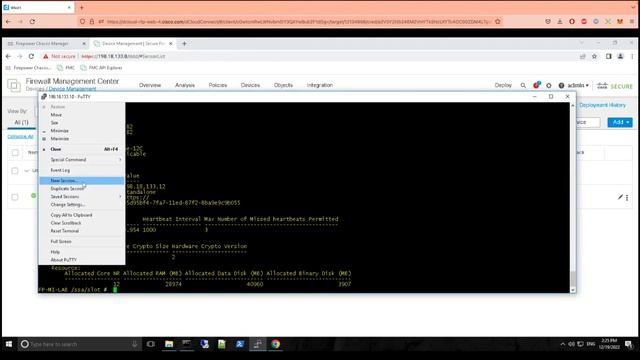This screenshot has width=640, height=360.
Task: Click the Windows taskbar search box
Action: click(x=80, y=344)
